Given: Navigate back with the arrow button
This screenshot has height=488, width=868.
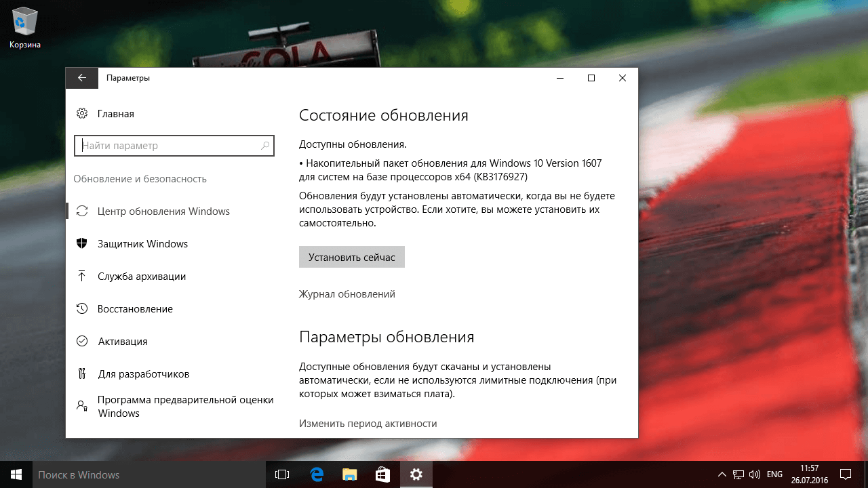Looking at the screenshot, I should 81,77.
